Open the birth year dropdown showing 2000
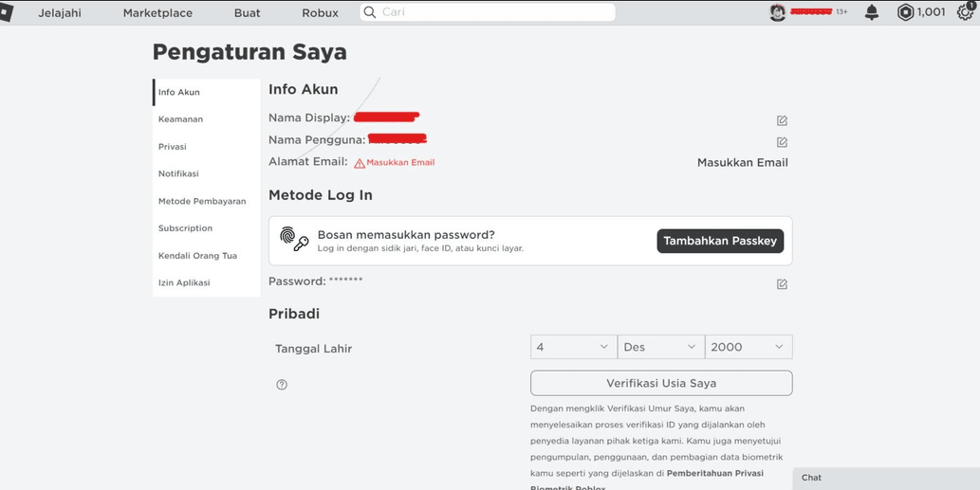 pyautogui.click(x=749, y=347)
